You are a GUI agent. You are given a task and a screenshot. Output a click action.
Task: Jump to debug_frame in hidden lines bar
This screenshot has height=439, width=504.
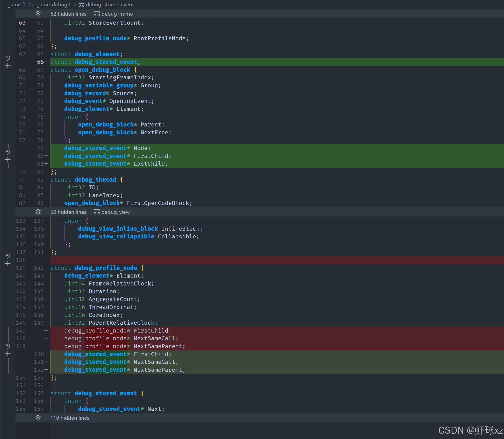(x=117, y=14)
